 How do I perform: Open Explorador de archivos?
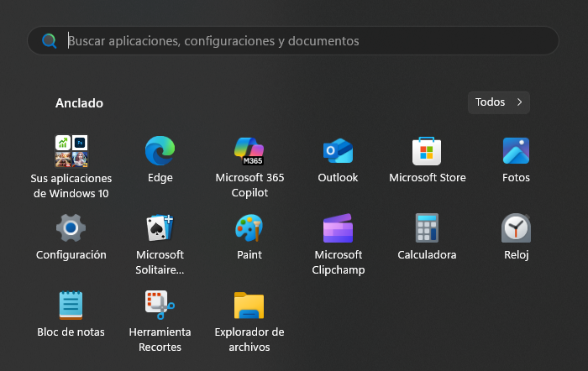[x=249, y=305]
